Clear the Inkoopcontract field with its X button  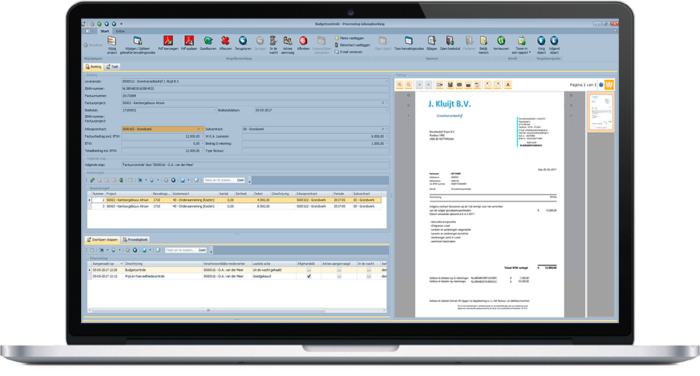(199, 129)
